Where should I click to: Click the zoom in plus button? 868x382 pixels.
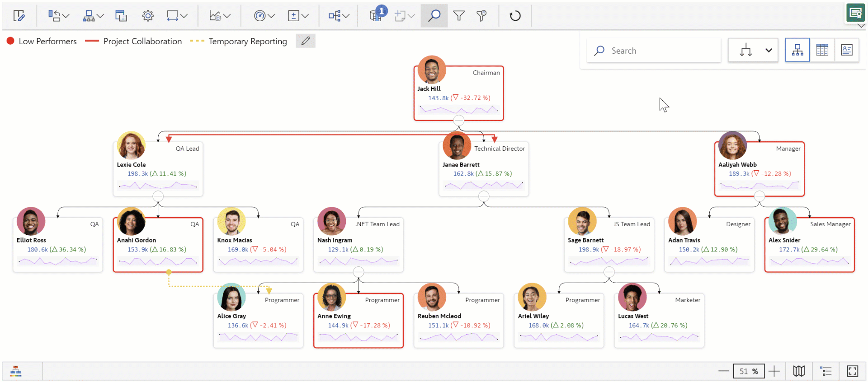[774, 371]
